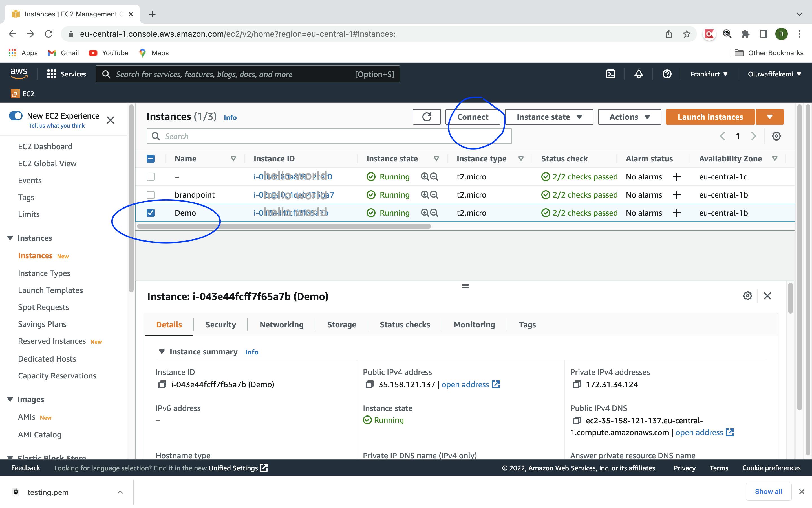Open the Instance state dropdown

[x=549, y=117]
